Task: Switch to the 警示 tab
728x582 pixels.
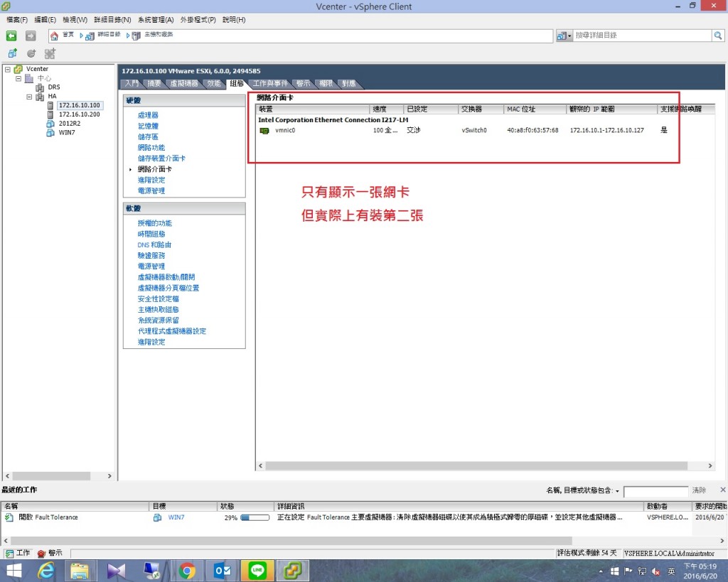Action: [303, 84]
